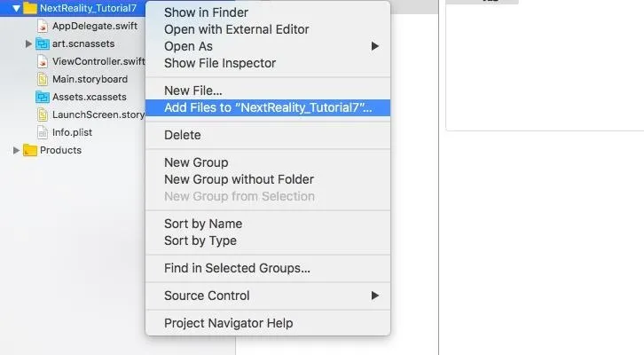Click the AppDelegate.swift file icon

[x=43, y=26]
